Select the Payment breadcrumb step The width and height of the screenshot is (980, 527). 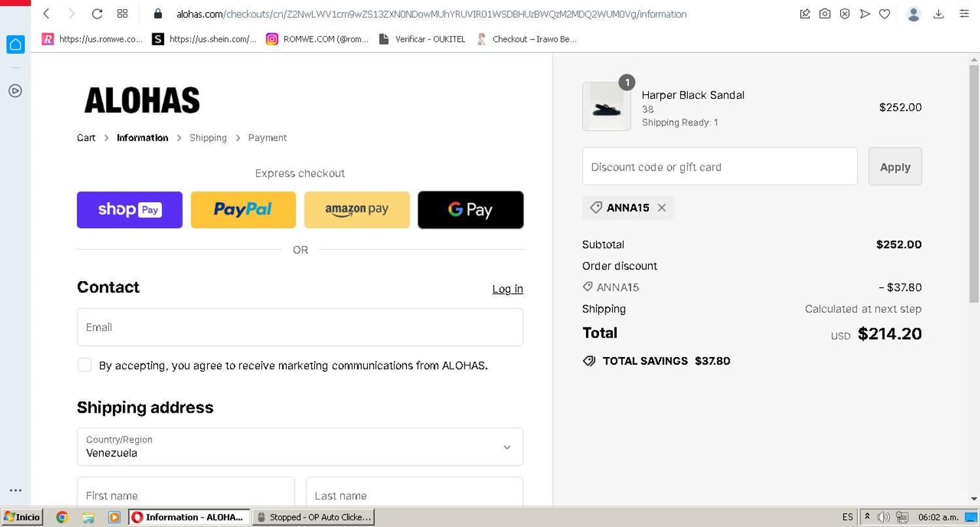coord(267,138)
